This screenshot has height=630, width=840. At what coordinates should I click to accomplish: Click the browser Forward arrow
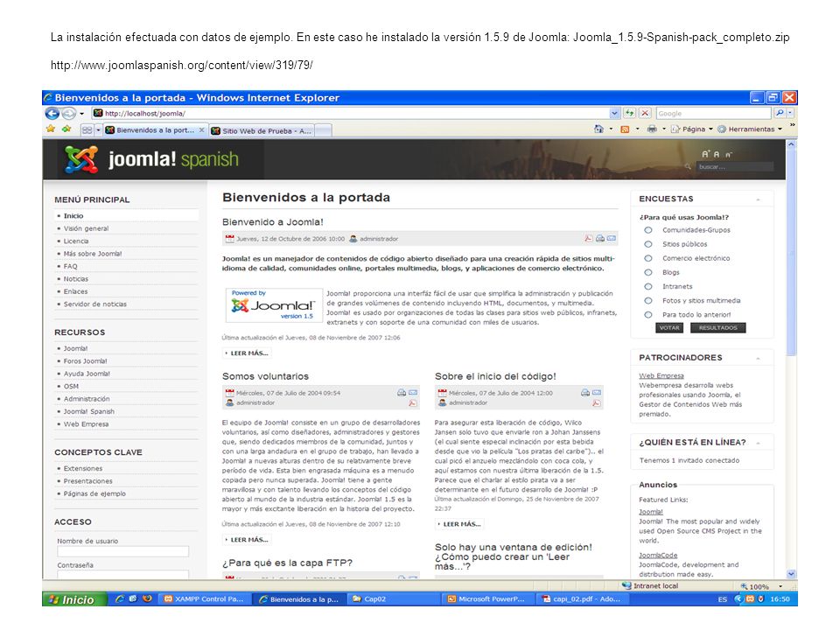click(x=68, y=113)
